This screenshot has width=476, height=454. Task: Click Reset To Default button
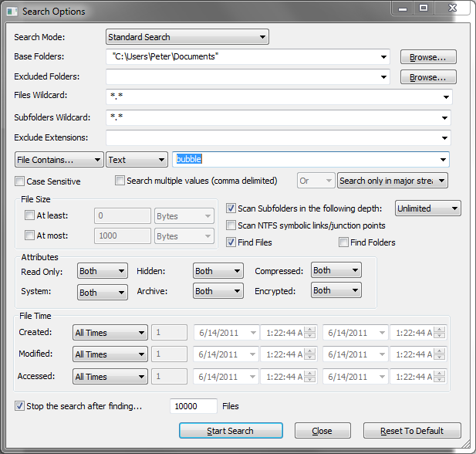(412, 431)
